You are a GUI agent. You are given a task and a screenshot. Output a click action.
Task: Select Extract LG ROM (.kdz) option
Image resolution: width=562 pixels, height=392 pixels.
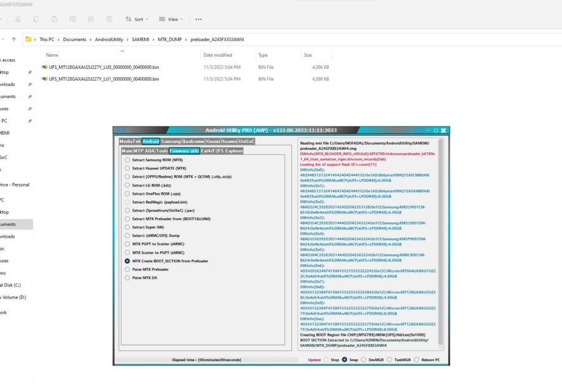tap(127, 185)
